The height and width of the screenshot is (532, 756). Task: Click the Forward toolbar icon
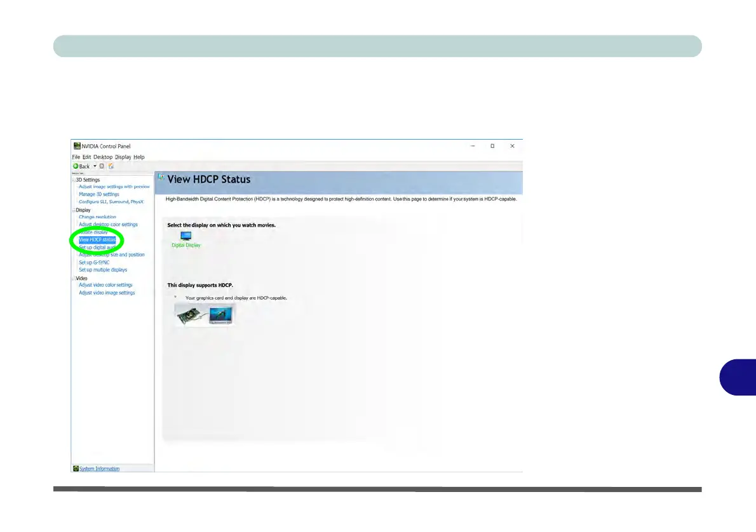click(x=102, y=166)
